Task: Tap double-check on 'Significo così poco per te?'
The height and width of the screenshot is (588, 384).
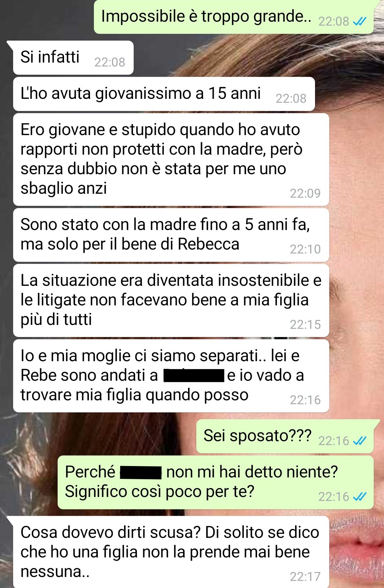Action: [359, 496]
